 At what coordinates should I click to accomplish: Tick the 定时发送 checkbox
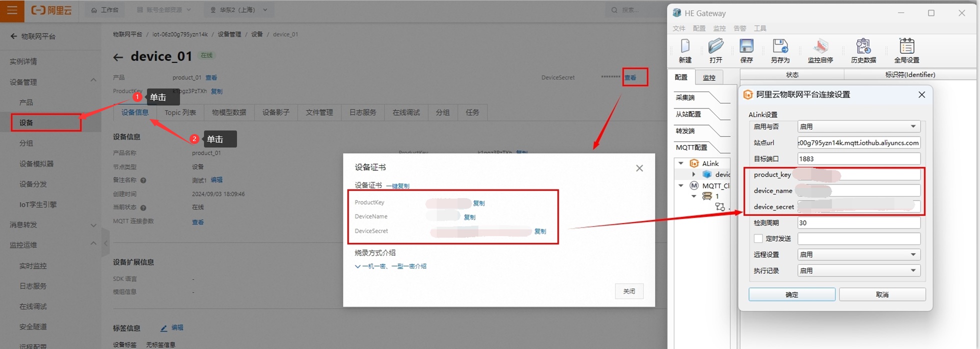point(758,238)
